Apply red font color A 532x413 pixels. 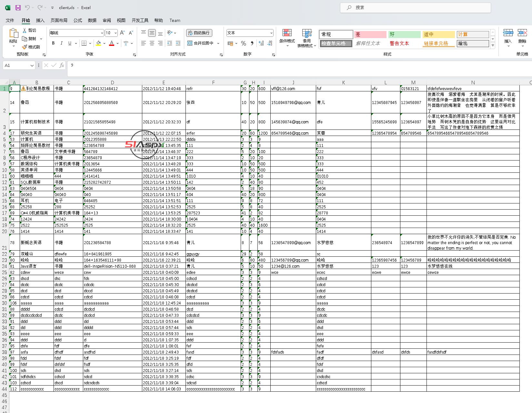pos(112,43)
